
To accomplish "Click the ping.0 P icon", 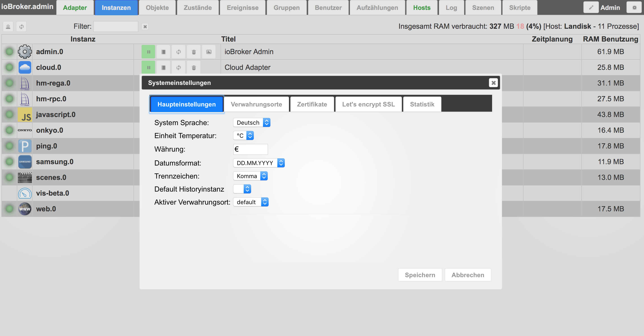I will click(25, 146).
